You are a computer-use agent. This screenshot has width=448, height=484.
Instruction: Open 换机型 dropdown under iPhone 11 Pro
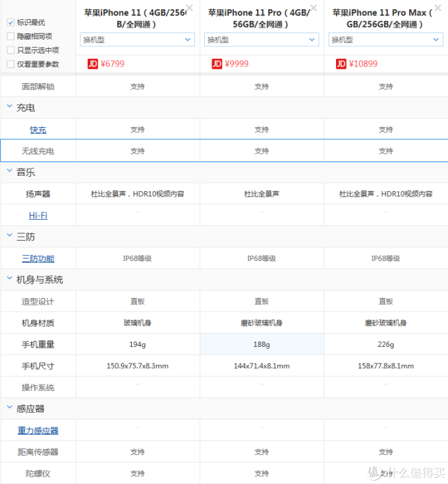pos(262,40)
